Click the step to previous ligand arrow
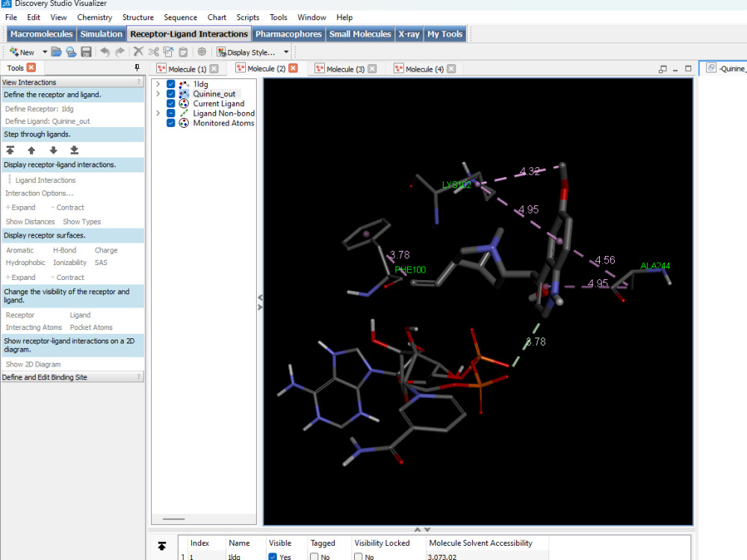 click(31, 150)
